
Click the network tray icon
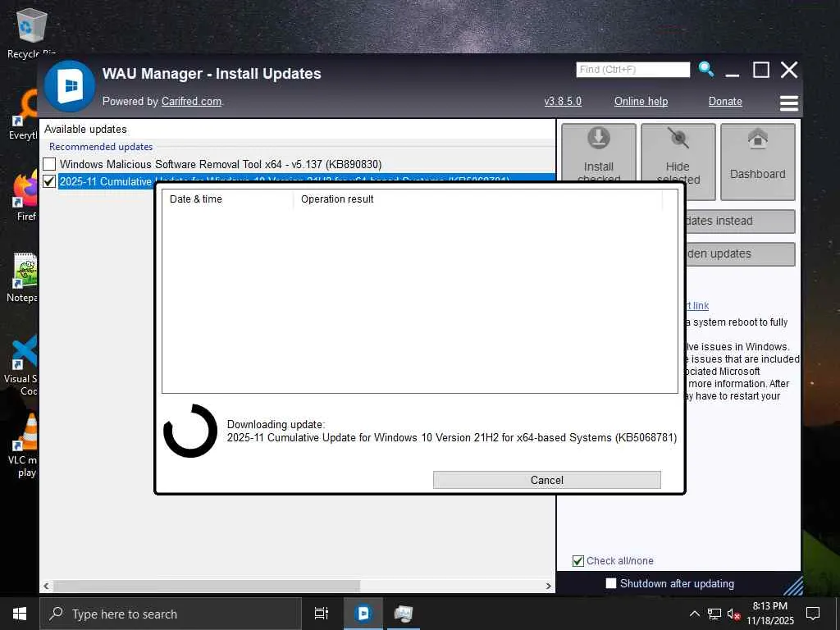click(x=714, y=614)
